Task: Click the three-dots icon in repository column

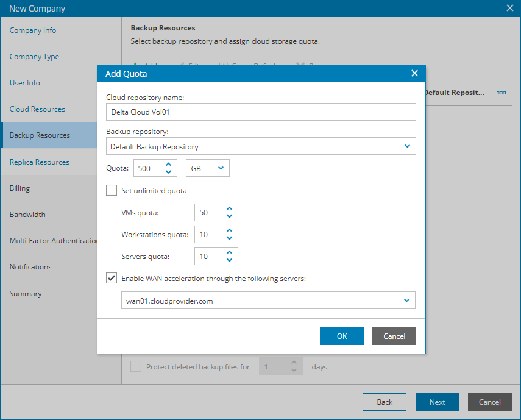Action: coord(501,93)
